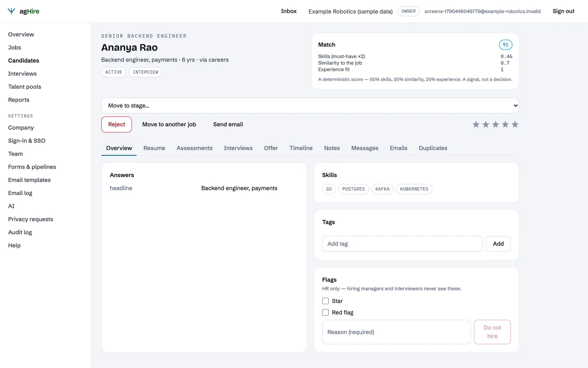Click the Reason (required) text field
The image size is (588, 368).
tap(396, 332)
